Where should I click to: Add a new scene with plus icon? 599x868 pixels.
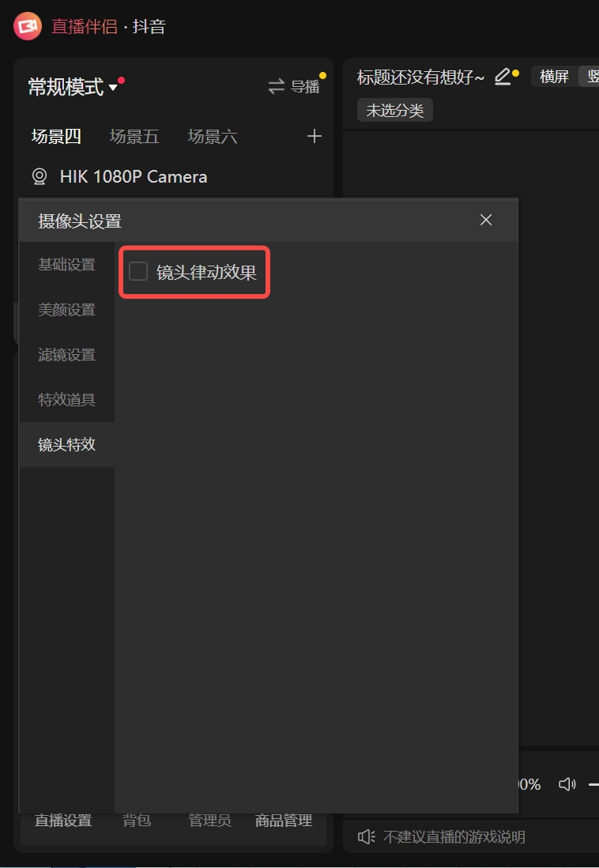tap(315, 137)
